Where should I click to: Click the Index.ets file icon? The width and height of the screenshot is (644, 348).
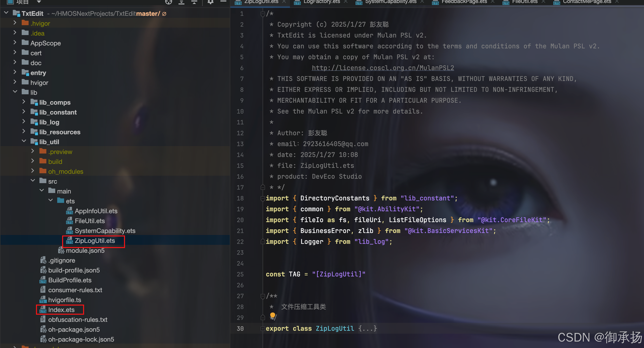(43, 310)
